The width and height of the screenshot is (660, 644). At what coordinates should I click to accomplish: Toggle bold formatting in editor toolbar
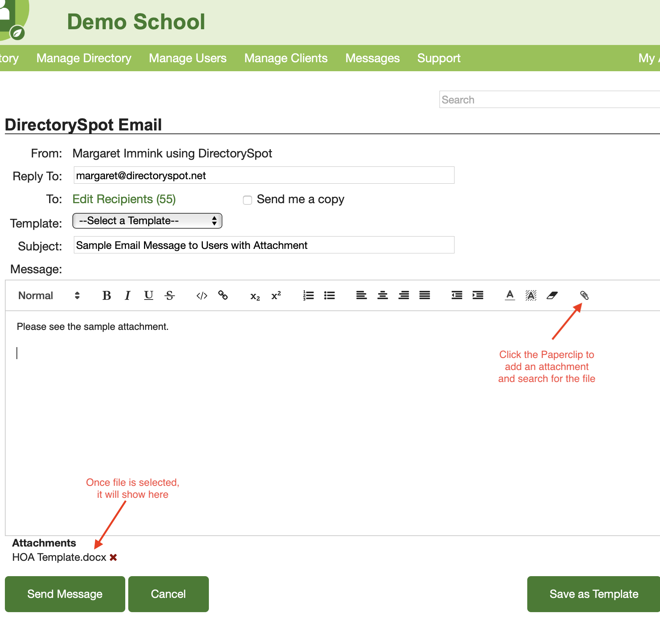[x=106, y=295]
